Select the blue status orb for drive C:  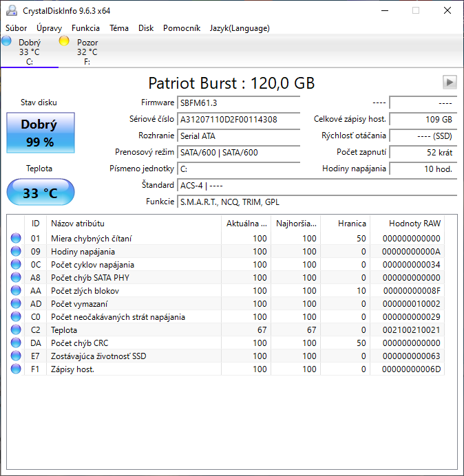[x=7, y=41]
